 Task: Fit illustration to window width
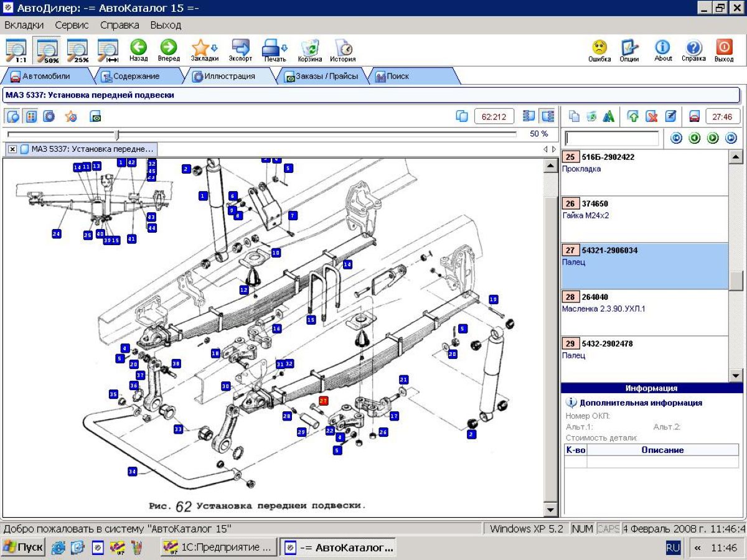tap(108, 50)
